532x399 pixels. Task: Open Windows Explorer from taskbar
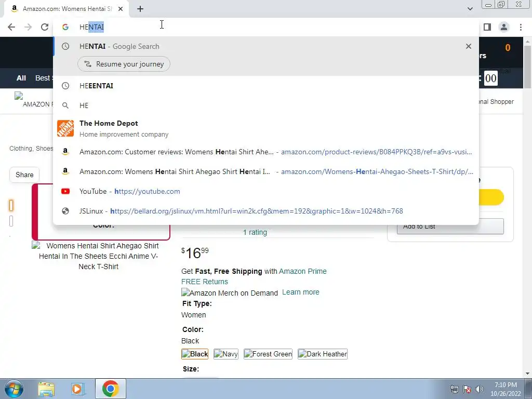coord(46,389)
